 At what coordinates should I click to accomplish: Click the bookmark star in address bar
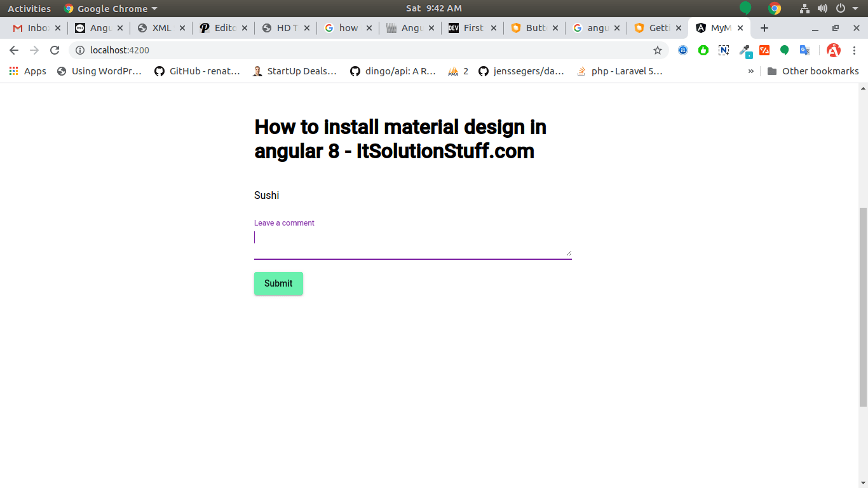point(658,50)
